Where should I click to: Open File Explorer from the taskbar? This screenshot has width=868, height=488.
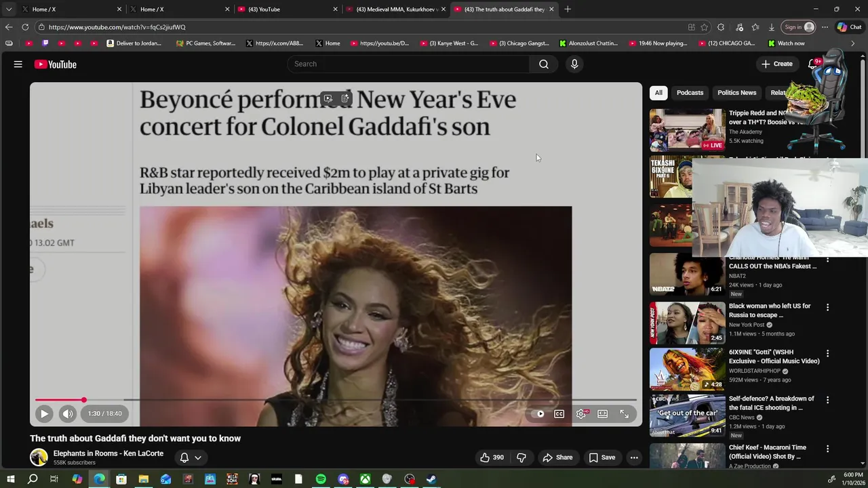click(144, 479)
